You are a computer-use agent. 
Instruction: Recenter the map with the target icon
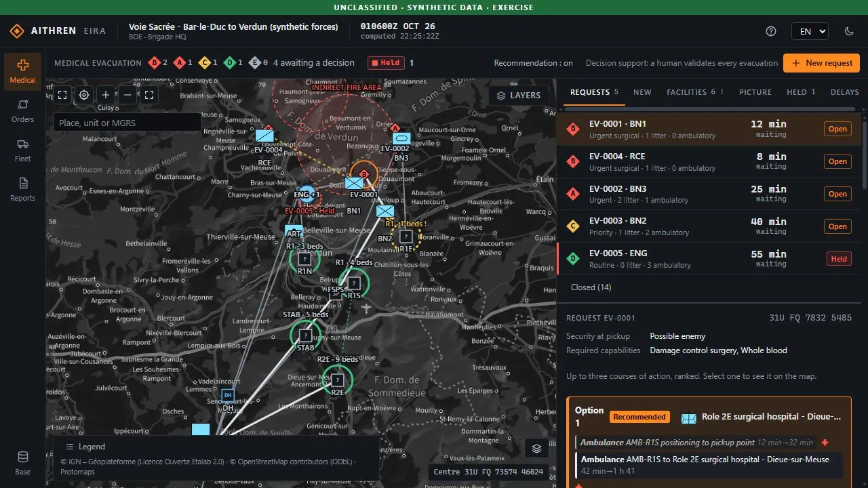(x=84, y=95)
